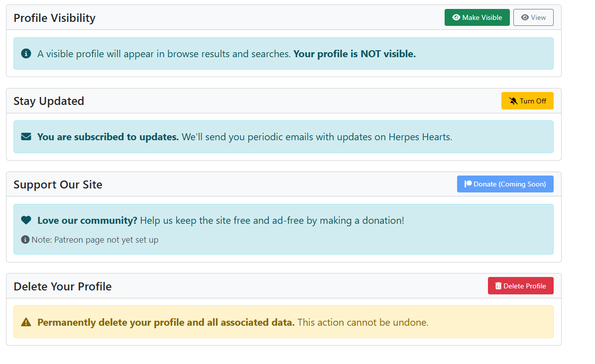The width and height of the screenshot is (595, 364).
Task: Click the info icon in the visibility alert
Action: click(x=25, y=54)
